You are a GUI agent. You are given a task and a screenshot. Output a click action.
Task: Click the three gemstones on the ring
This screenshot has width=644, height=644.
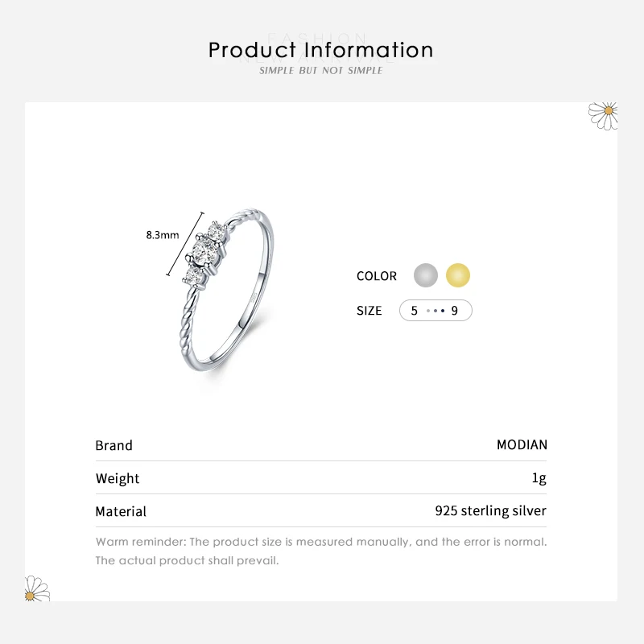pos(203,252)
